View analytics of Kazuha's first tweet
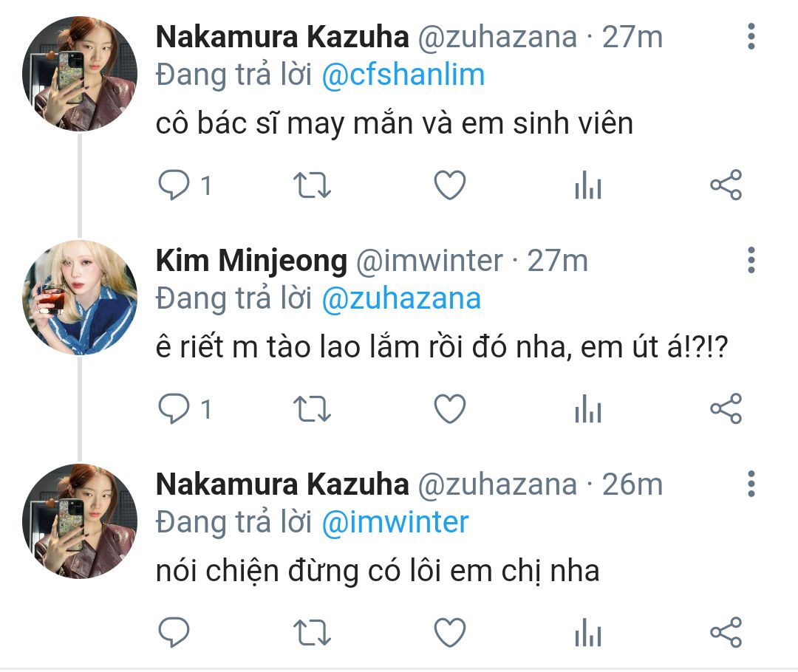Screen dimensions: 798x672 588,185
